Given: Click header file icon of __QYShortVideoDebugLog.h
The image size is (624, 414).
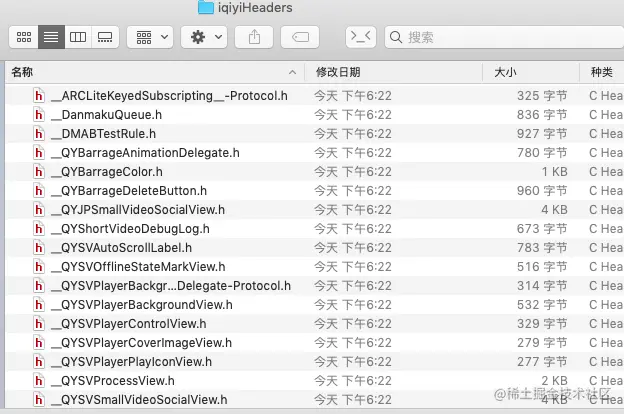Looking at the screenshot, I should [x=39, y=229].
